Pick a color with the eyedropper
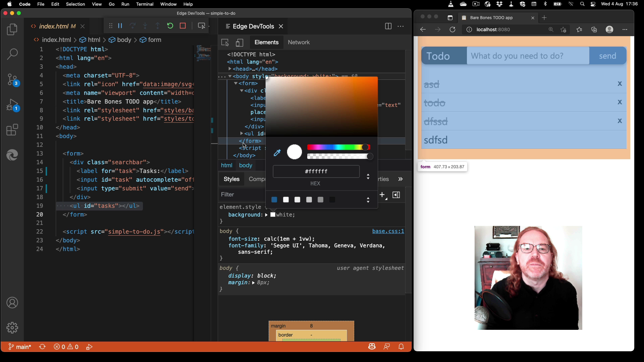Image resolution: width=644 pixels, height=362 pixels. pyautogui.click(x=277, y=153)
